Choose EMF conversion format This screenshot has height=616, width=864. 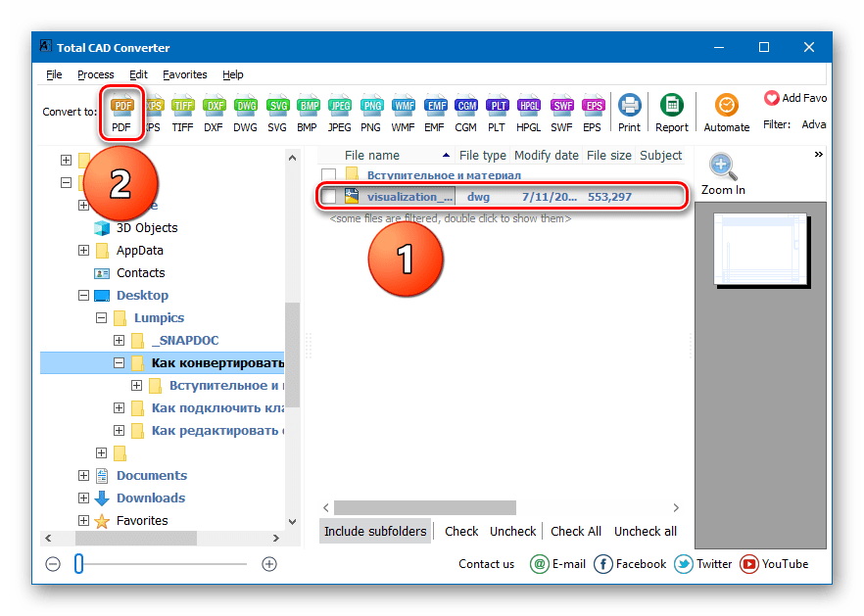click(435, 114)
